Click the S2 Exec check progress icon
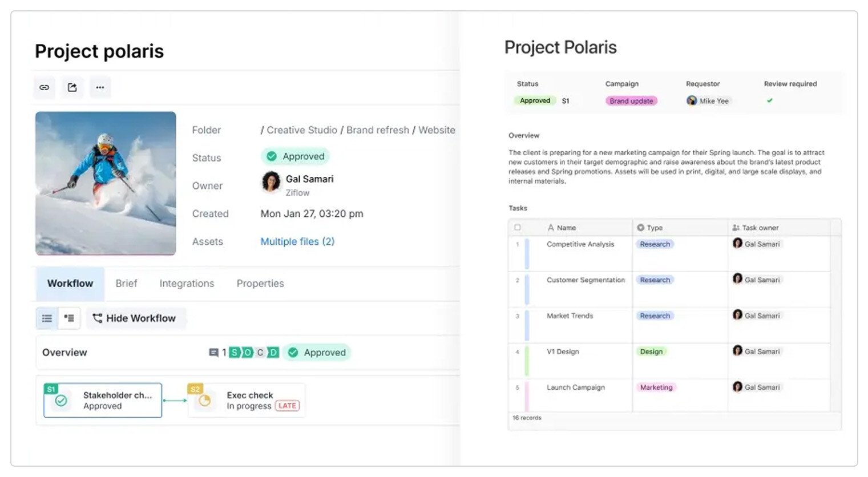The image size is (868, 477). (204, 401)
